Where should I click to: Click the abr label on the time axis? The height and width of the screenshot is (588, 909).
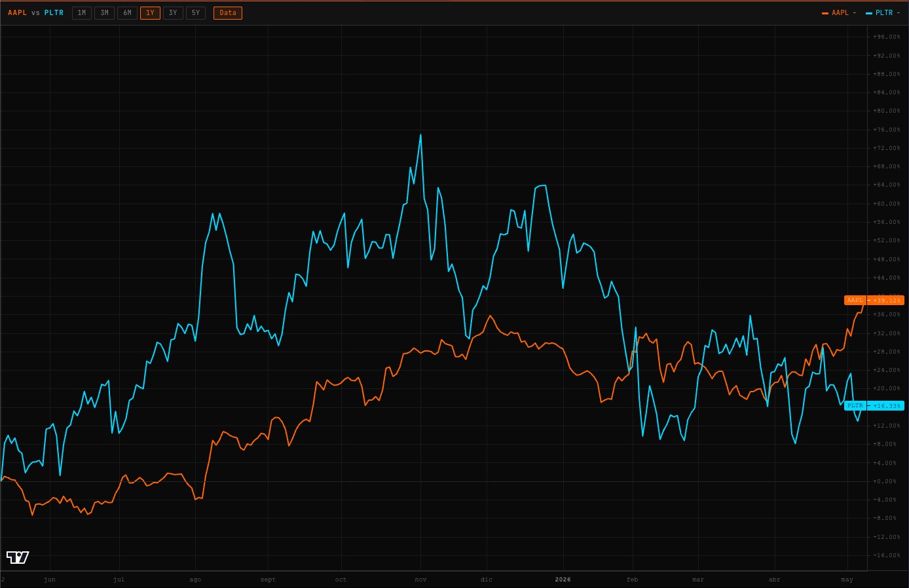(774, 579)
